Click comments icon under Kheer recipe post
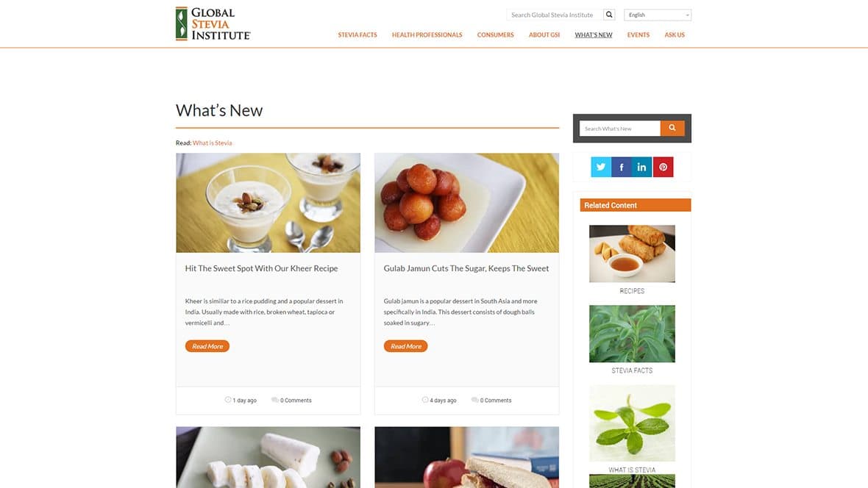The height and width of the screenshot is (488, 868). [274, 400]
